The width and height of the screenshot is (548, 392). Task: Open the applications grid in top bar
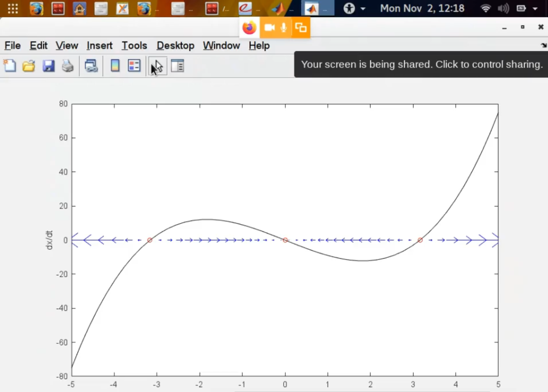coord(13,8)
